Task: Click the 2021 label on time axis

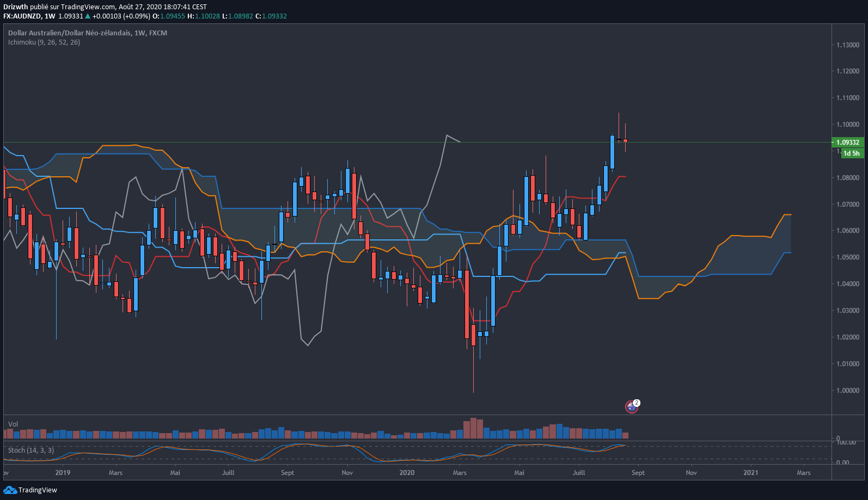Action: (751, 473)
